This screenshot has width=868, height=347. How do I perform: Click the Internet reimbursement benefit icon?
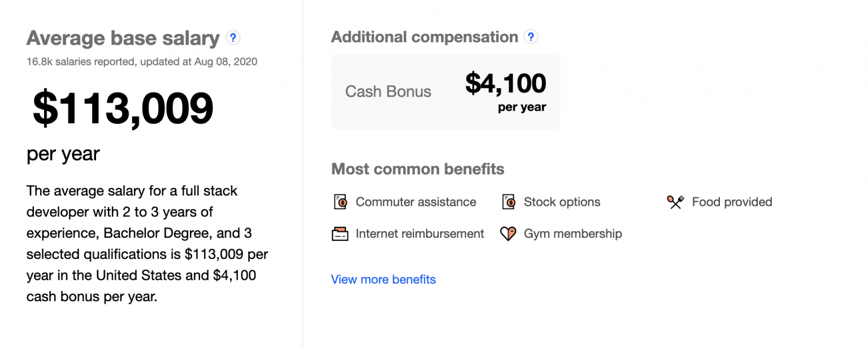tap(340, 233)
